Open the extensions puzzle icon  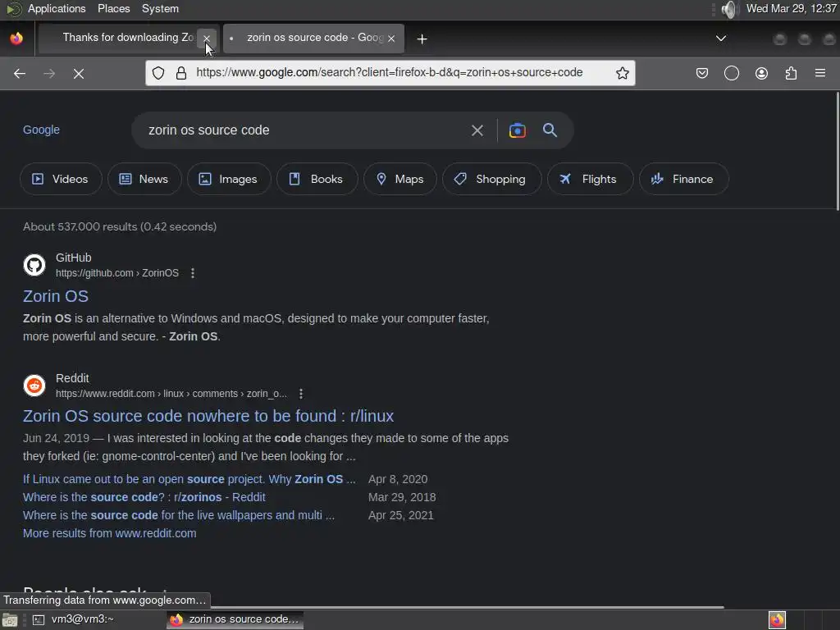pos(791,73)
